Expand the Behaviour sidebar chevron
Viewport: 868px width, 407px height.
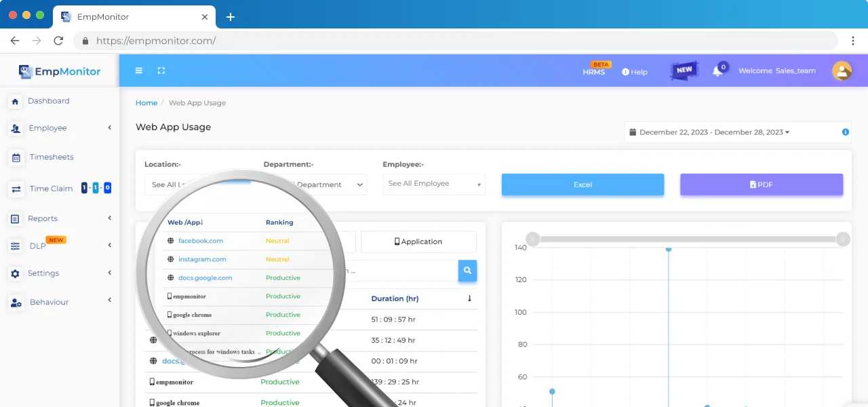click(x=109, y=300)
